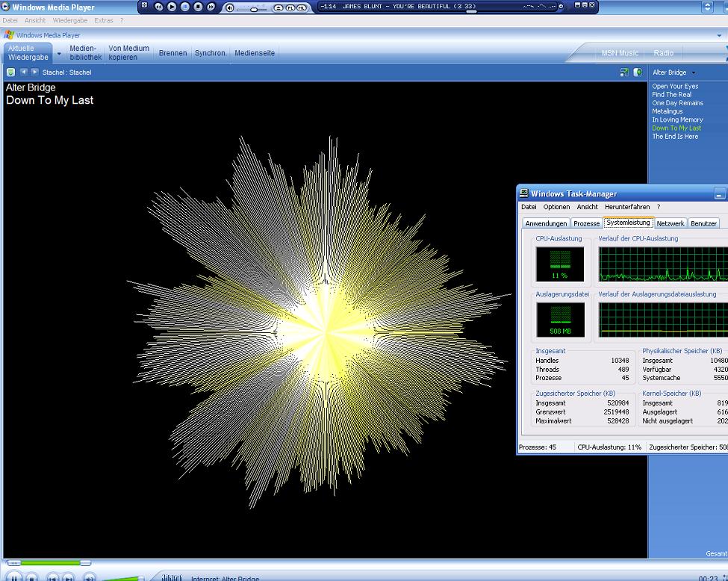728x581 pixels.
Task: Click Media Player seek bar
Action: click(x=49, y=563)
